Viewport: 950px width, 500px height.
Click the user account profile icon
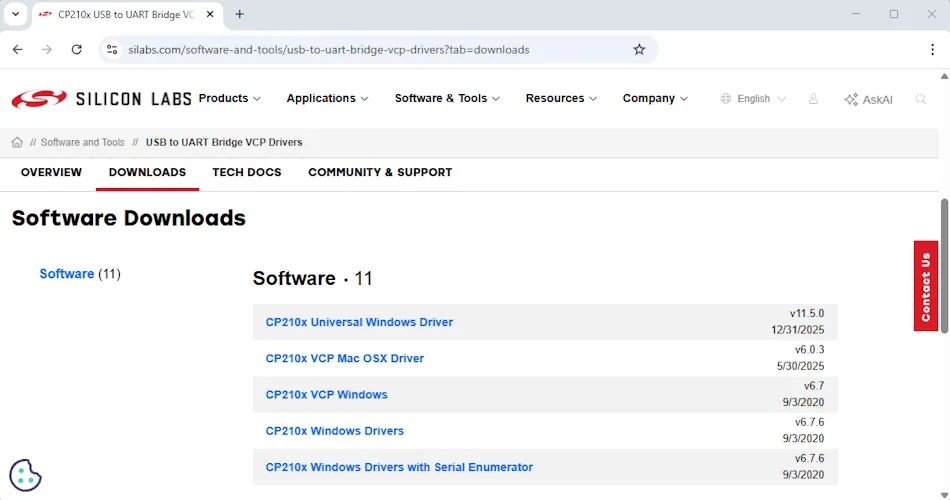pyautogui.click(x=813, y=99)
